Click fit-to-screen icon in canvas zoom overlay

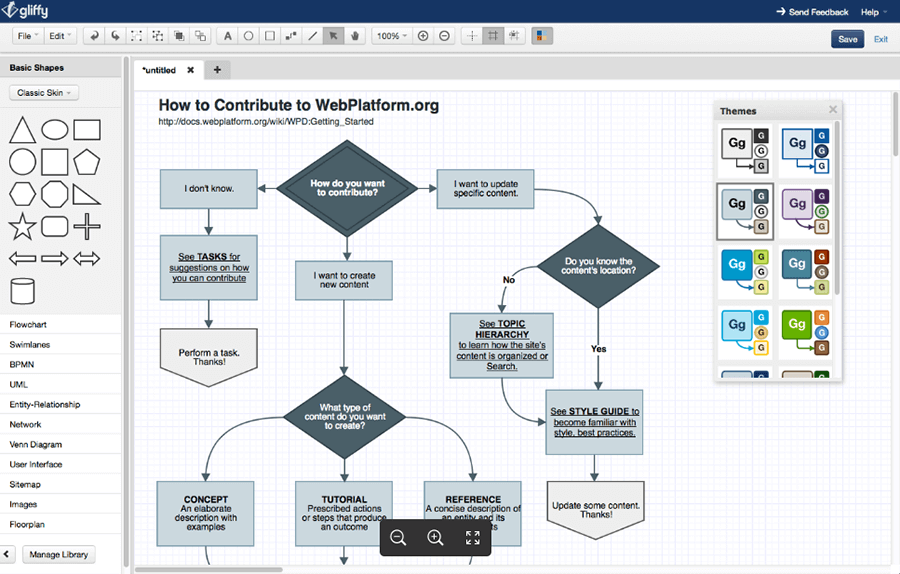click(472, 537)
